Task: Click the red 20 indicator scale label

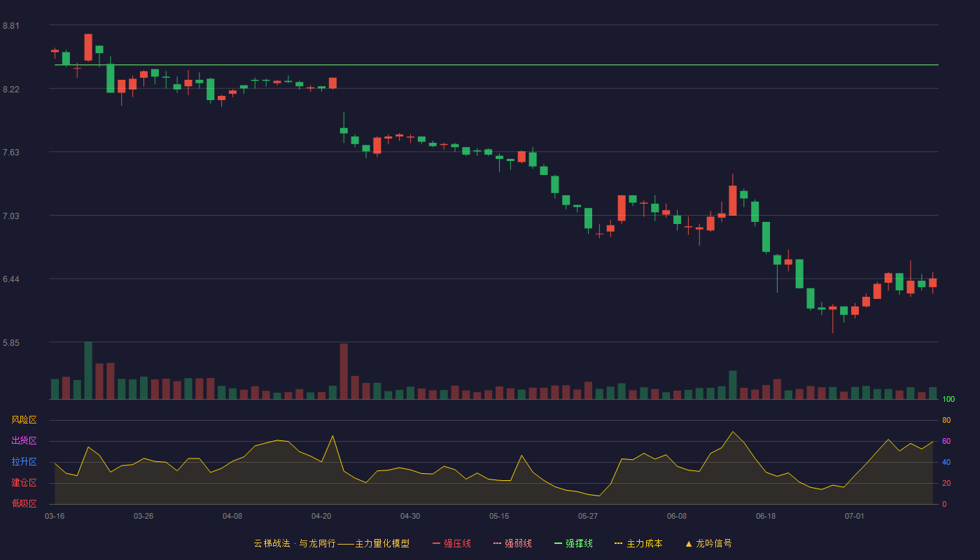Action: click(946, 483)
